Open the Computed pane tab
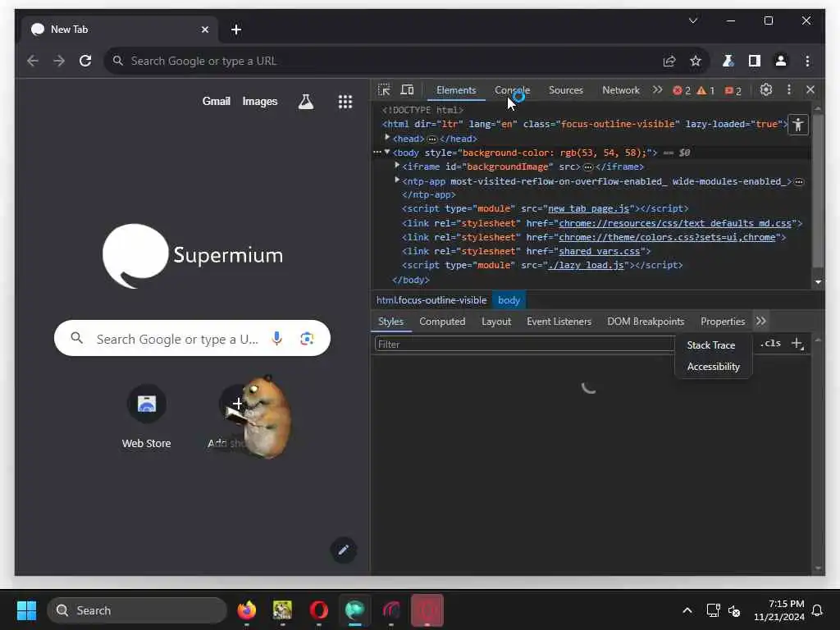Viewport: 840px width, 630px height. [442, 322]
